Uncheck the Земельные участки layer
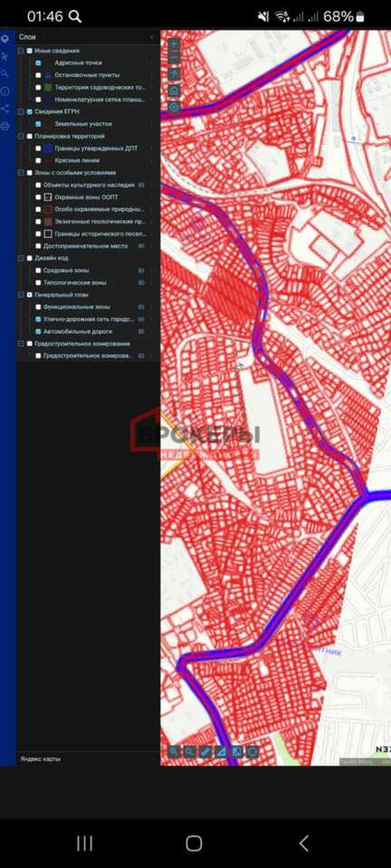This screenshot has height=868, width=391. coord(38,124)
